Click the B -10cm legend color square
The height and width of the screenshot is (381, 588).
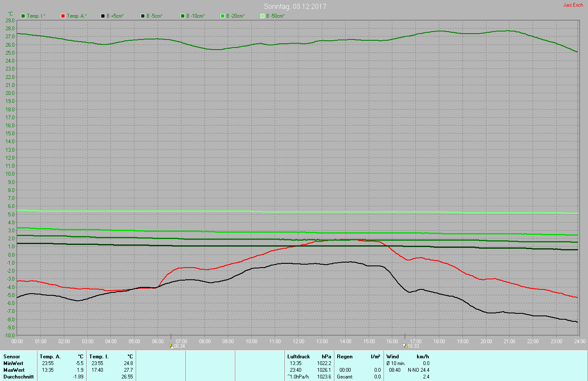[x=183, y=16]
